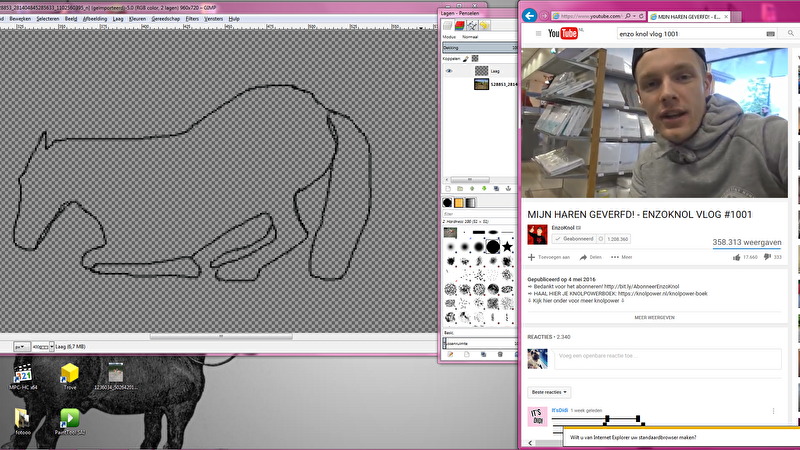Open the Laag menu in GIMP

pos(118,19)
